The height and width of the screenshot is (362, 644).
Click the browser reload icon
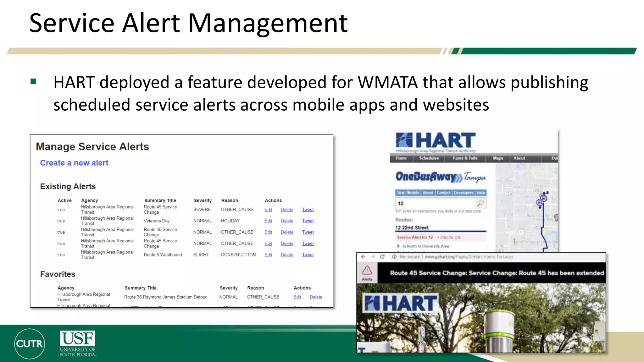pos(382,257)
